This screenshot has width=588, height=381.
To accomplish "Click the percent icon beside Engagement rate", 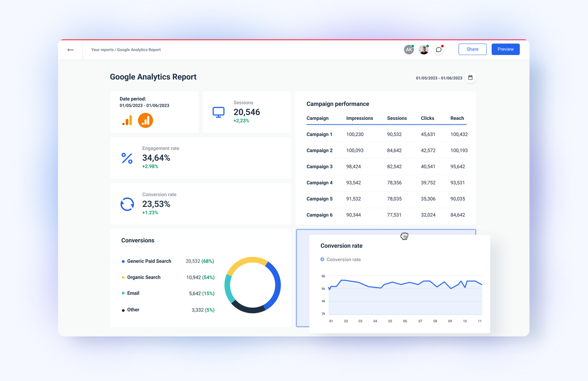I will click(x=127, y=158).
